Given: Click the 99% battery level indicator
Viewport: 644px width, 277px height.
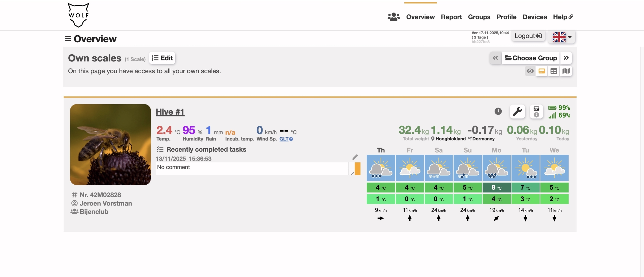Looking at the screenshot, I should 559,108.
